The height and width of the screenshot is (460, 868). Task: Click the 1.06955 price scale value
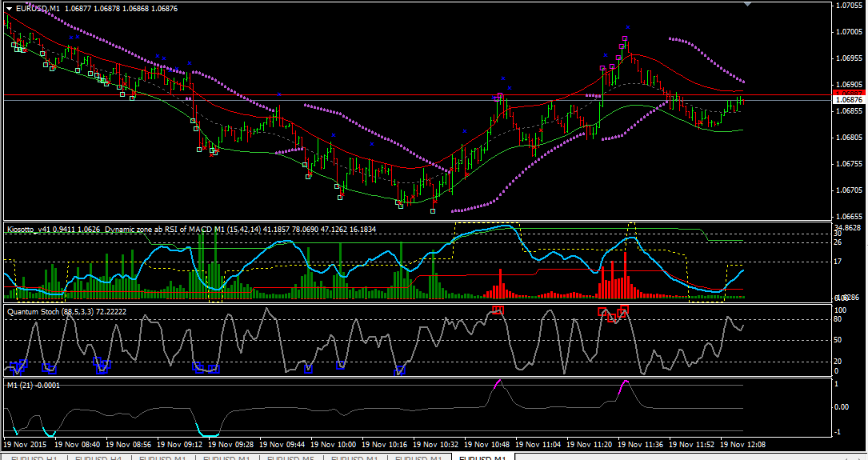849,58
